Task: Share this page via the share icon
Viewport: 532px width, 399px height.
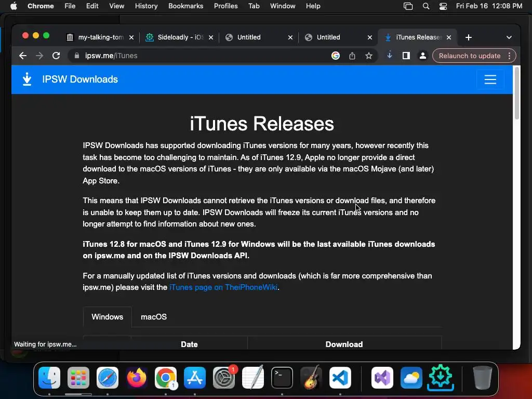Action: (352, 56)
